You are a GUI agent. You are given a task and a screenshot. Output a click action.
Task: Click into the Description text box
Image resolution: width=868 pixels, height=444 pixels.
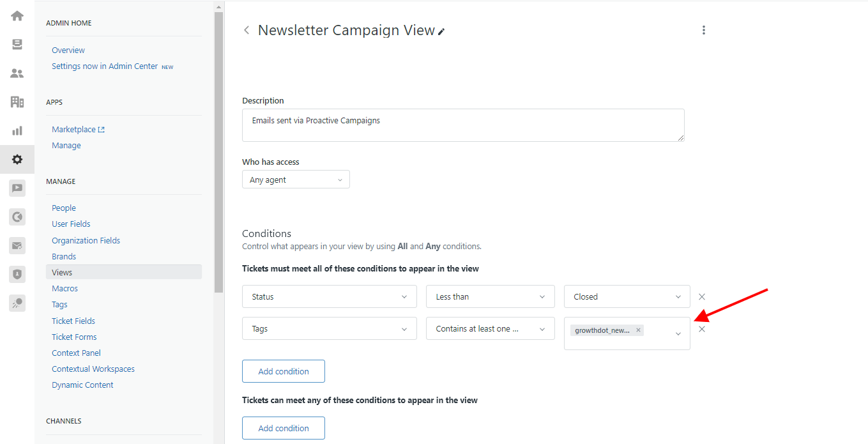click(x=463, y=125)
